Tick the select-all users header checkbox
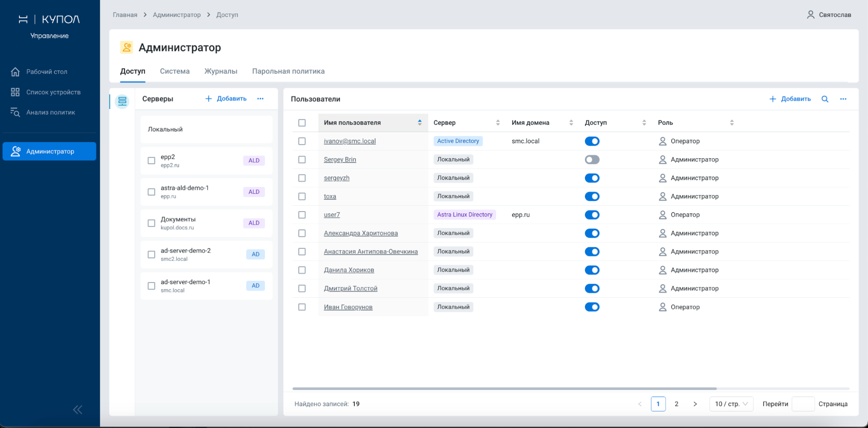 click(x=302, y=123)
